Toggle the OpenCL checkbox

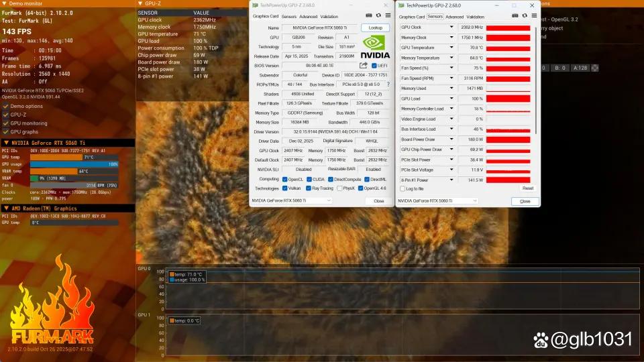284,180
